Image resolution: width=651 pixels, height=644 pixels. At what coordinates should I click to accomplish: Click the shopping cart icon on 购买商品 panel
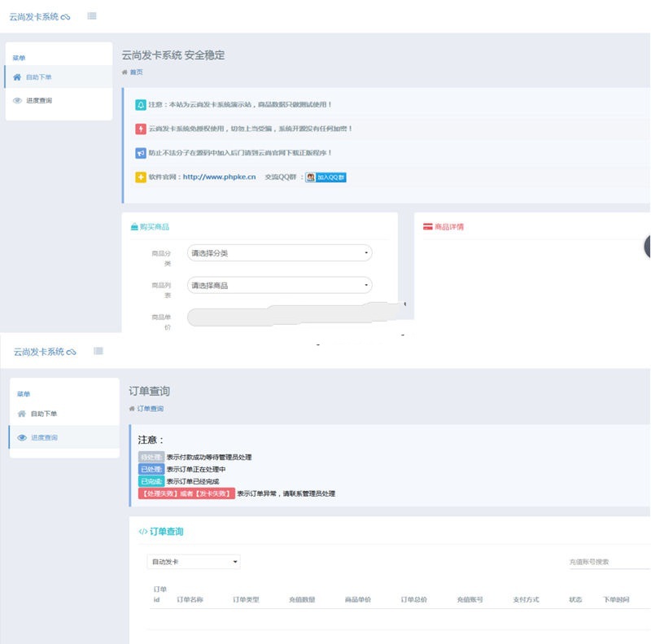pos(134,226)
